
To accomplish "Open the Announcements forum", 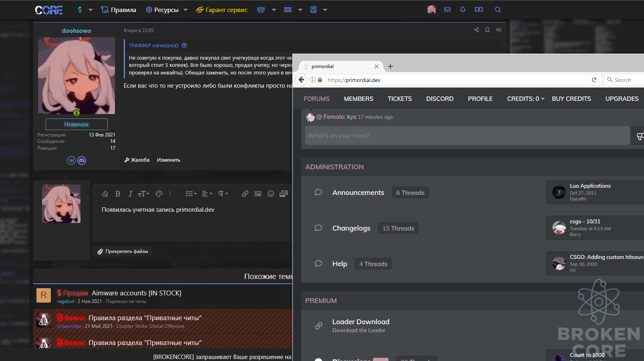I will click(x=358, y=193).
